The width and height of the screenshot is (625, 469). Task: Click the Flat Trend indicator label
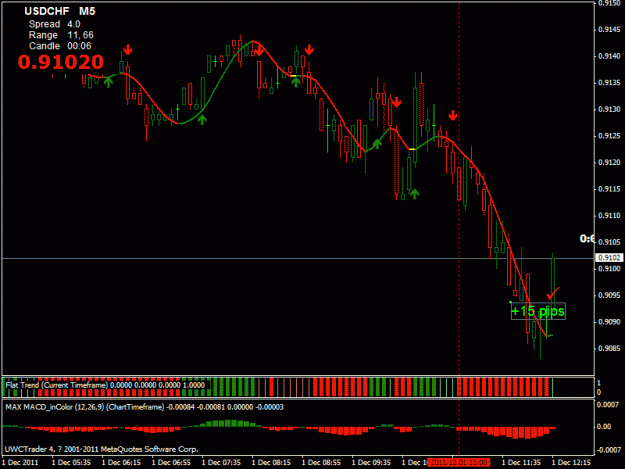click(105, 385)
